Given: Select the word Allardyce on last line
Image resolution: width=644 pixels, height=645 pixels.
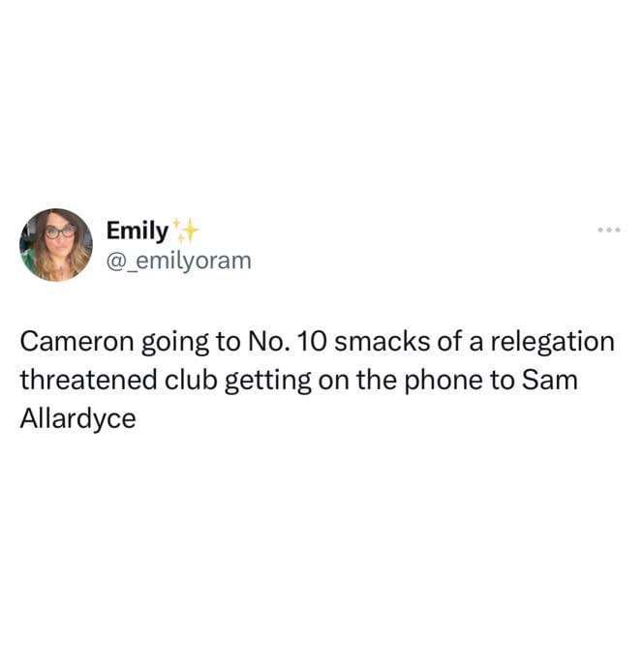Looking at the screenshot, I should 77,418.
